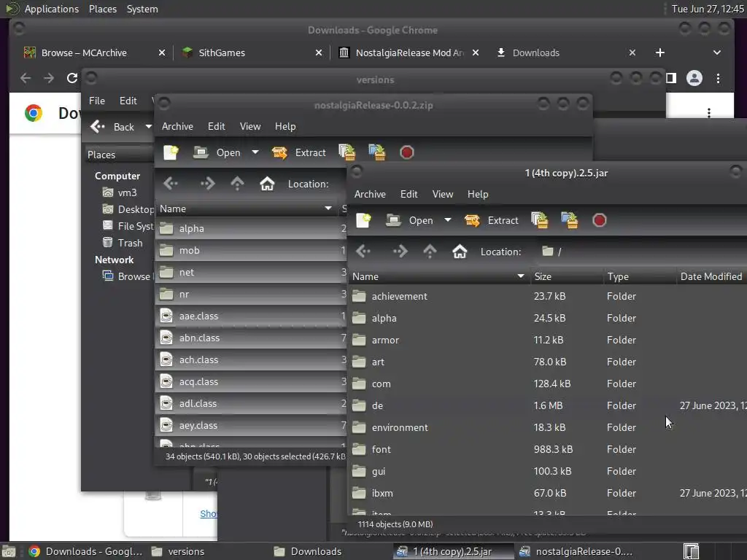Go forward in nostalgiaRelease zip navigation bar
This screenshot has height=560, width=747.
(x=207, y=184)
